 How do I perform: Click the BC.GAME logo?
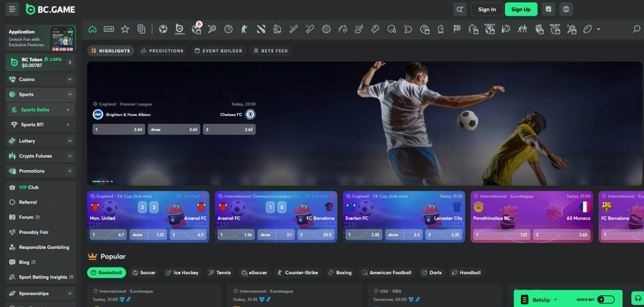pyautogui.click(x=50, y=9)
